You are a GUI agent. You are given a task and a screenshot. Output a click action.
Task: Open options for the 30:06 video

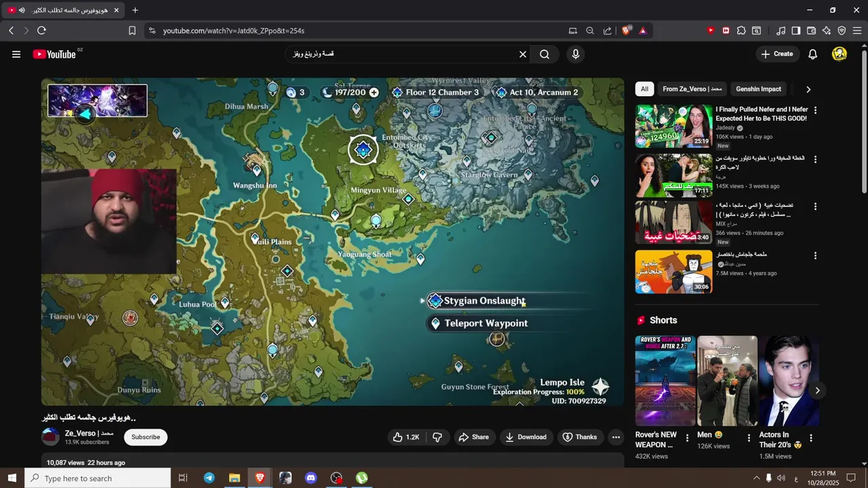click(815, 256)
